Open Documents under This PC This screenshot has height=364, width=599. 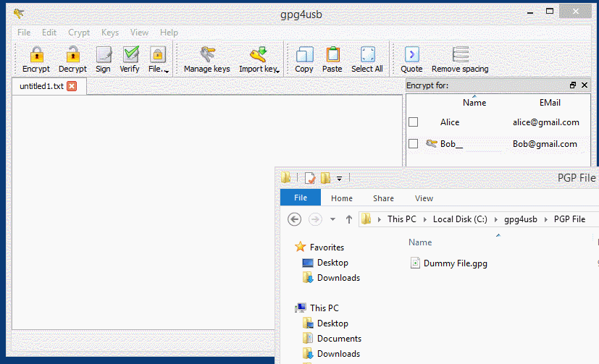point(339,339)
